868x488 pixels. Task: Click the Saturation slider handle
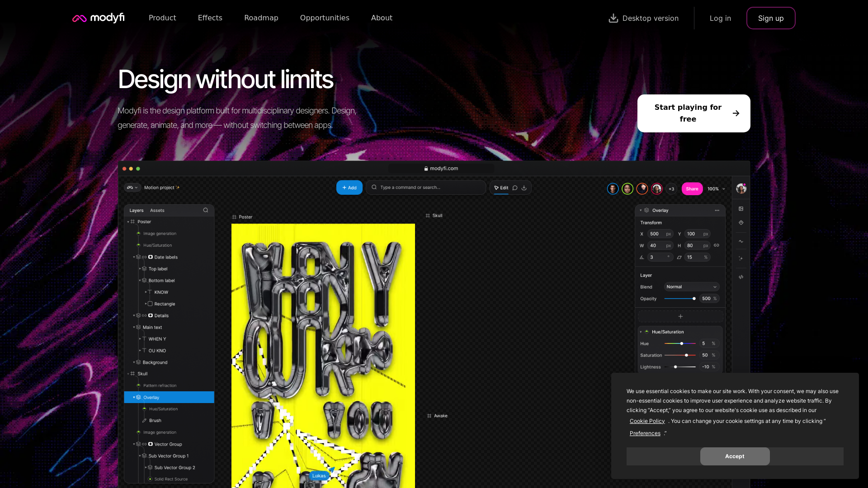[x=686, y=356]
